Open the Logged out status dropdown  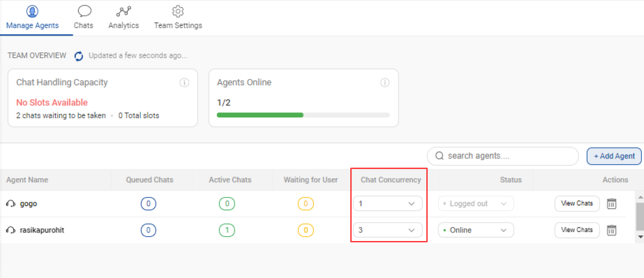click(476, 203)
